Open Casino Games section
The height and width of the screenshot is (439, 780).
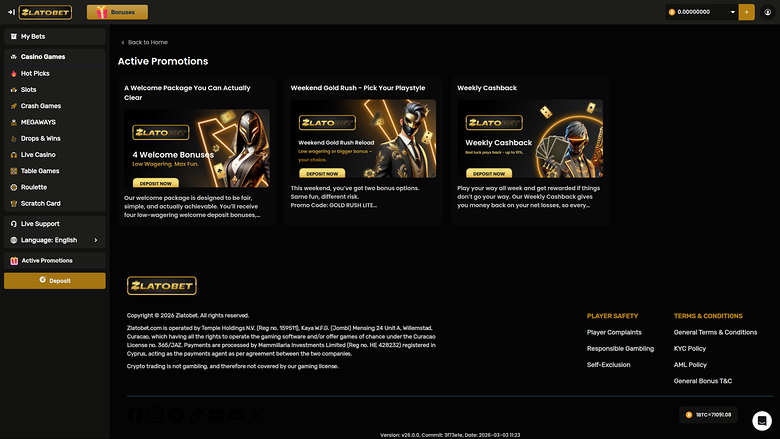55,57
